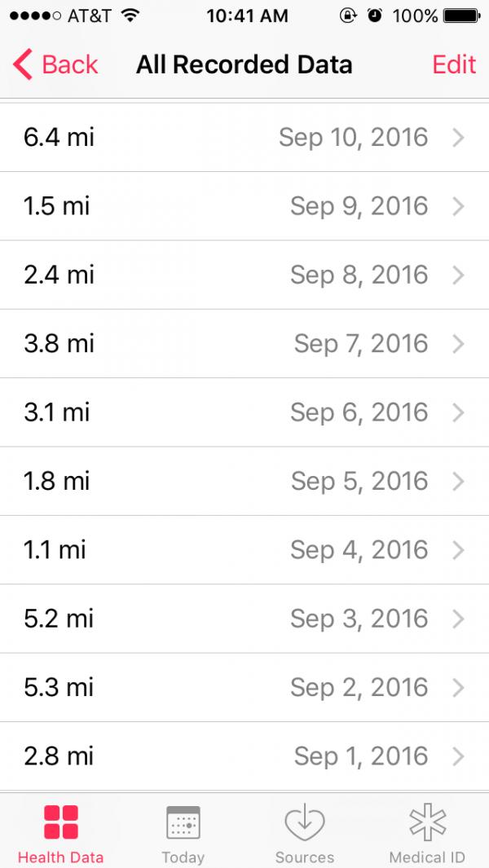The image size is (489, 868).
Task: Expand the Sep 10, 2016 entry chevron
Action: (x=458, y=138)
